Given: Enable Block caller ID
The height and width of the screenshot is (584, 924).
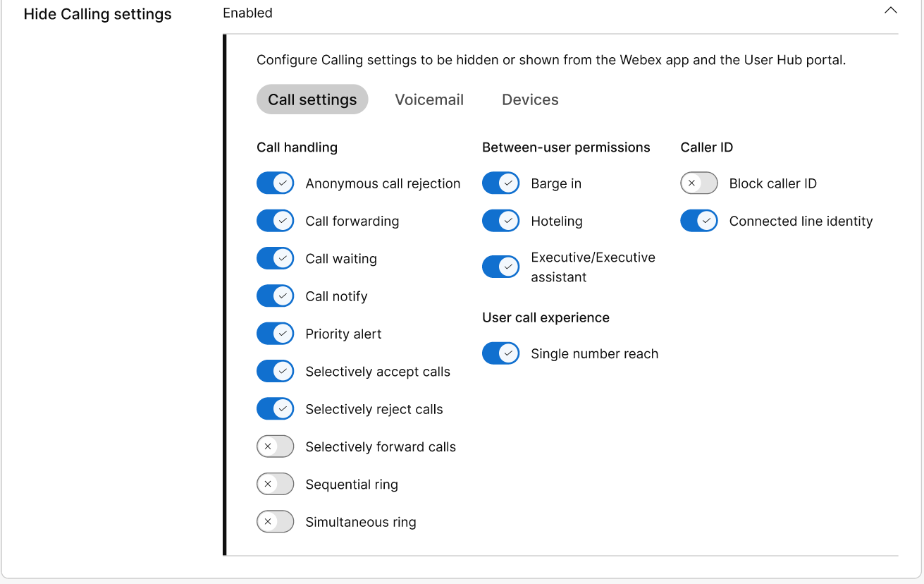Looking at the screenshot, I should 698,183.
